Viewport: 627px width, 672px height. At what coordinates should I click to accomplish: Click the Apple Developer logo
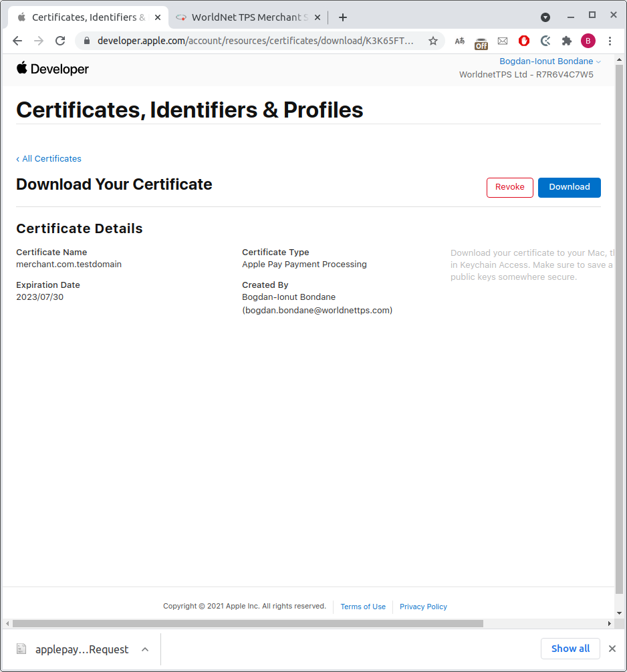point(52,69)
